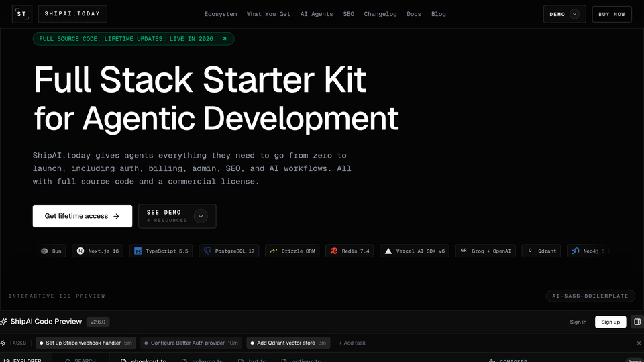
Task: Open the Docs link
Action: click(x=414, y=14)
